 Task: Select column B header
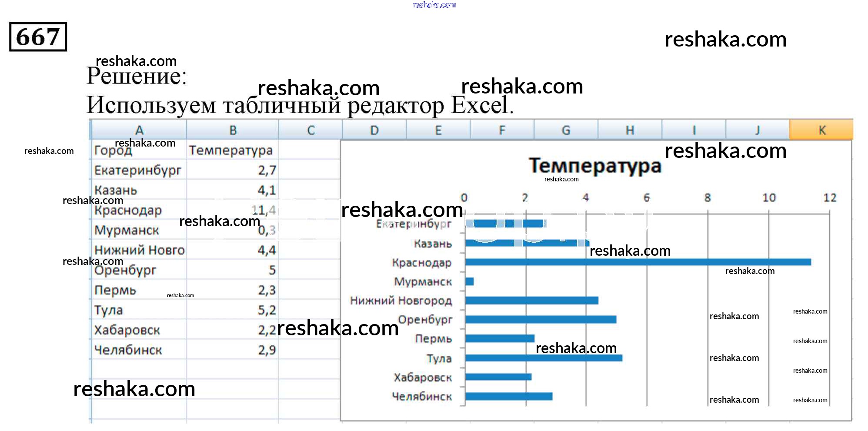(233, 130)
